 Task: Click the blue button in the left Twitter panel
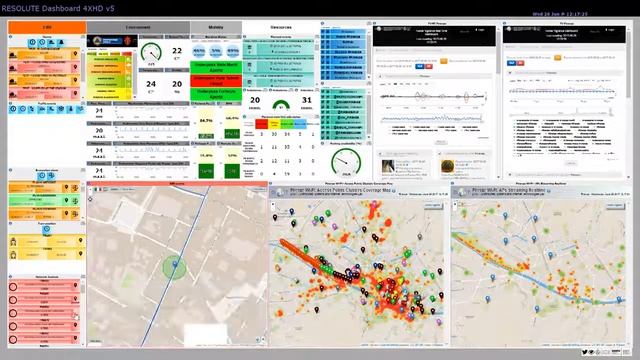419,66
